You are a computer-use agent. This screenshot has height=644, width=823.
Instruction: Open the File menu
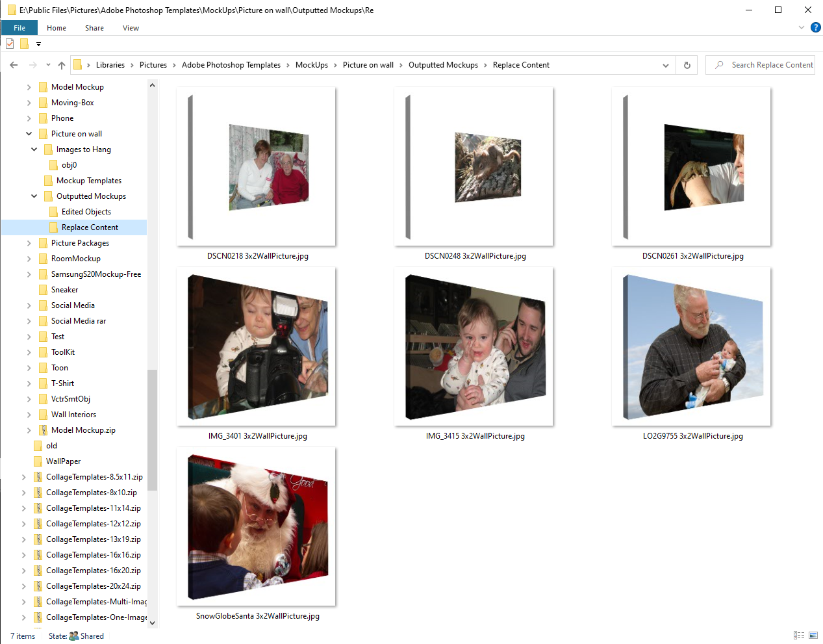pos(19,27)
